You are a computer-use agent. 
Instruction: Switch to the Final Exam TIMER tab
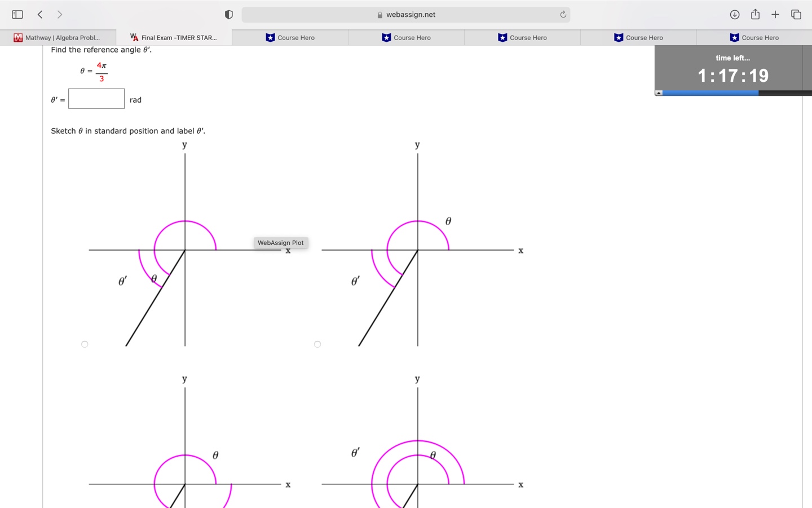pos(175,37)
